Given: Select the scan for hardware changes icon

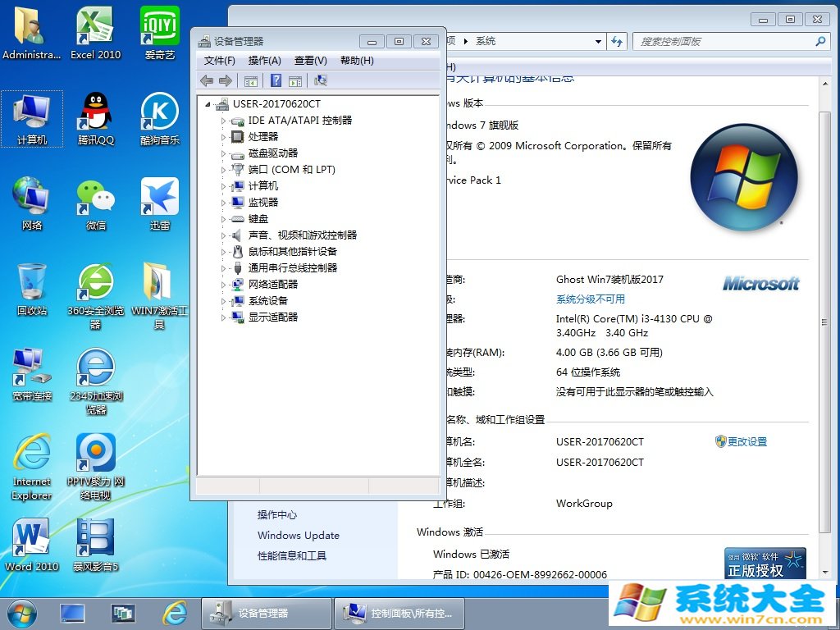Looking at the screenshot, I should pos(321,80).
